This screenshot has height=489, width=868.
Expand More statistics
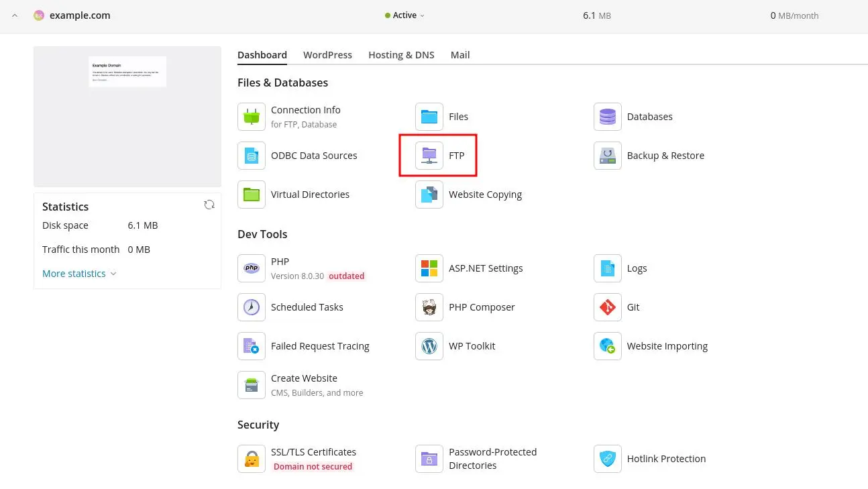pyautogui.click(x=79, y=274)
